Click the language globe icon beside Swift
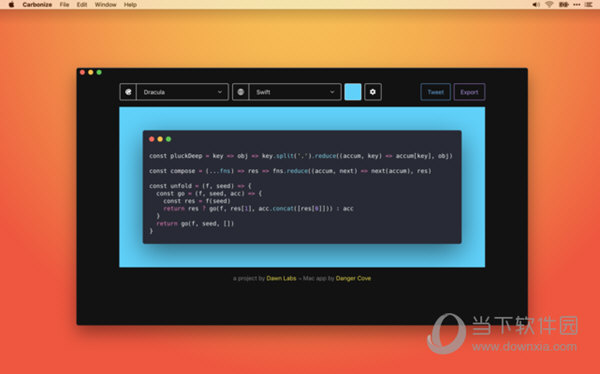600x374 pixels. click(x=241, y=92)
